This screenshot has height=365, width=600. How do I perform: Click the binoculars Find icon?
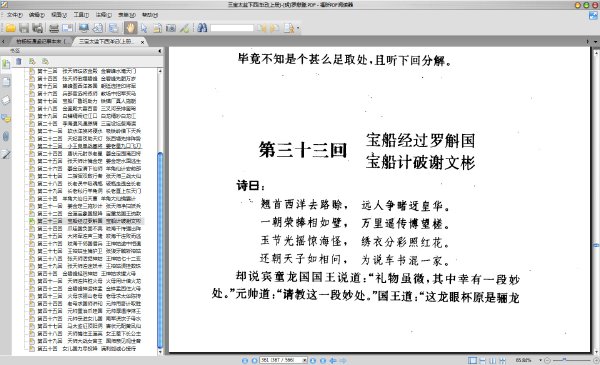pyautogui.click(x=202, y=28)
